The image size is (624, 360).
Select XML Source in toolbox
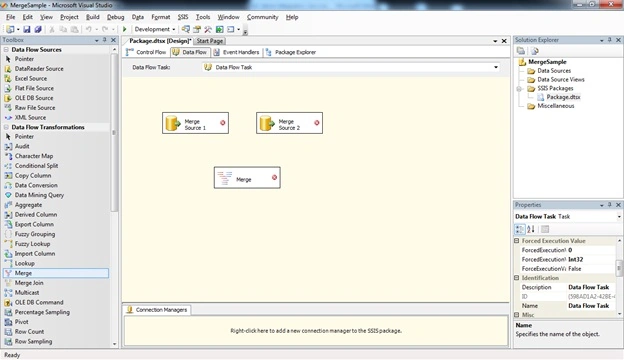[30, 117]
